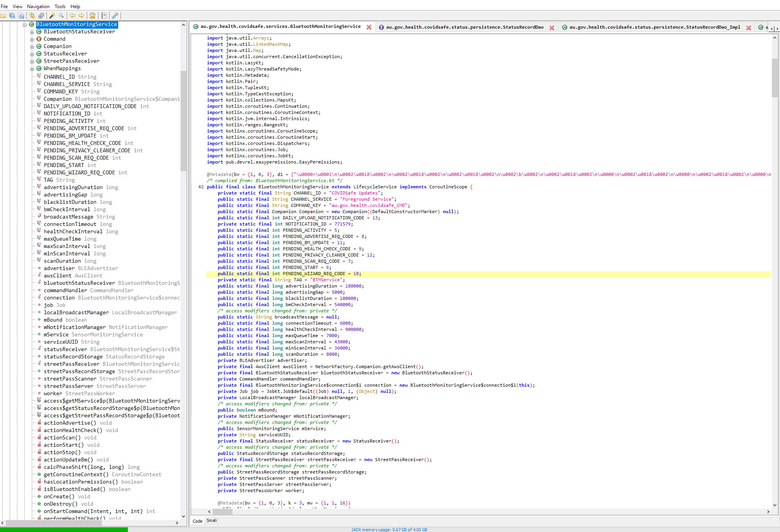Click the Sync with editor arrows icon

tap(32, 16)
